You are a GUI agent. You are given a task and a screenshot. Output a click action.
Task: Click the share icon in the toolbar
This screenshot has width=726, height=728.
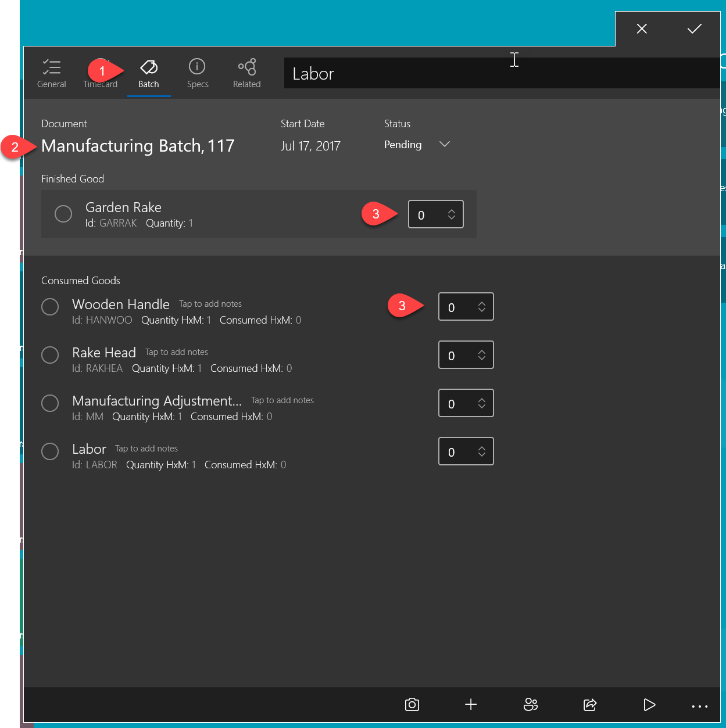point(589,705)
